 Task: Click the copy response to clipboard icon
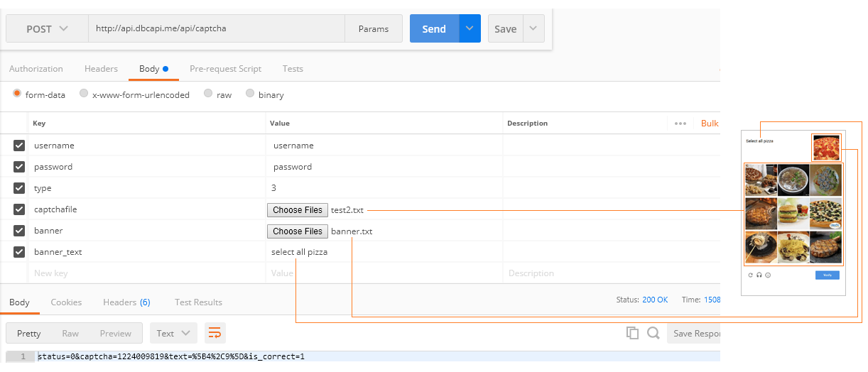[632, 333]
